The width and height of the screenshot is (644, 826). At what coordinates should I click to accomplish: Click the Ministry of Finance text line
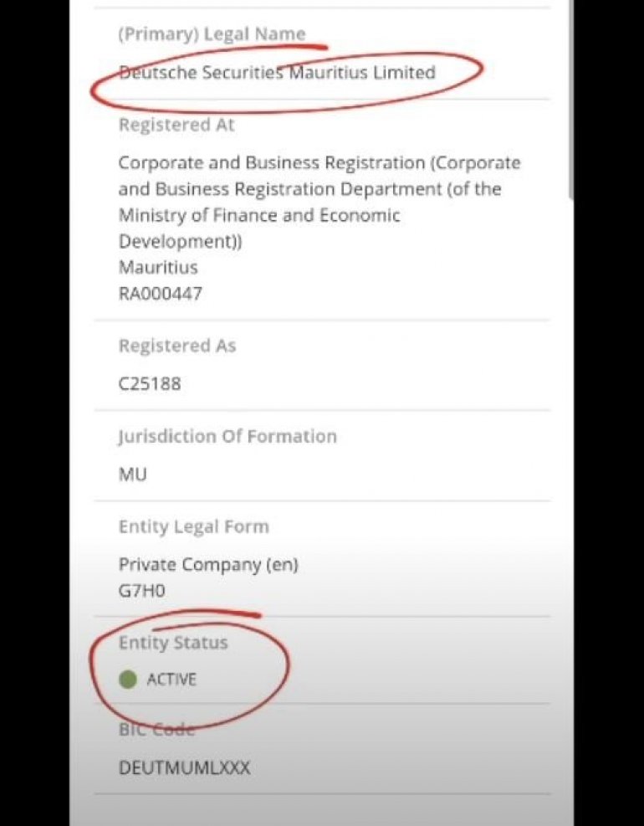coord(259,215)
